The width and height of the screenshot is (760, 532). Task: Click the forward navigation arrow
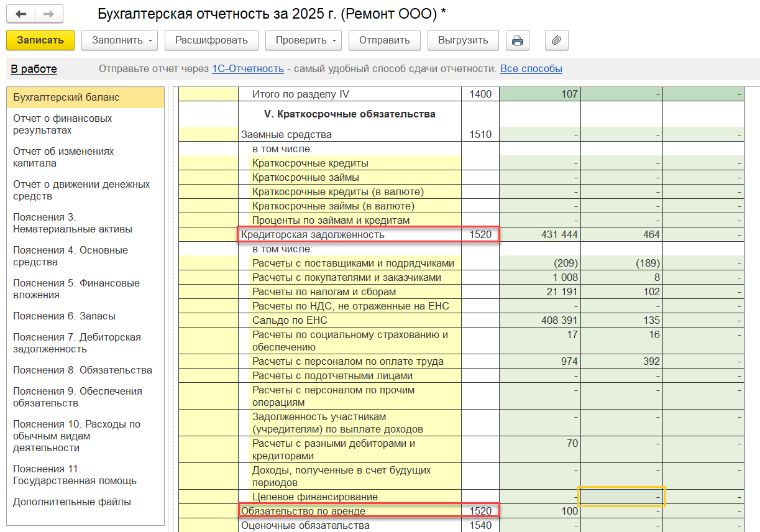click(x=49, y=14)
